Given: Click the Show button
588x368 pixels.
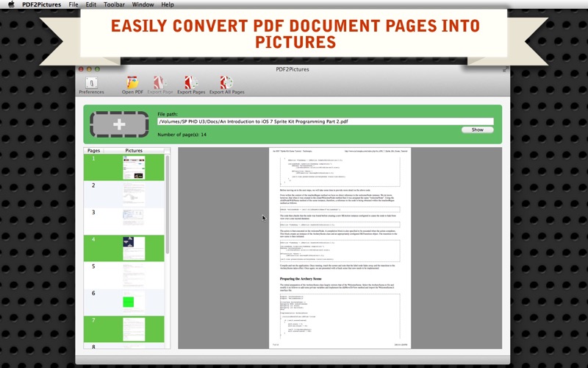Looking at the screenshot, I should tap(477, 130).
